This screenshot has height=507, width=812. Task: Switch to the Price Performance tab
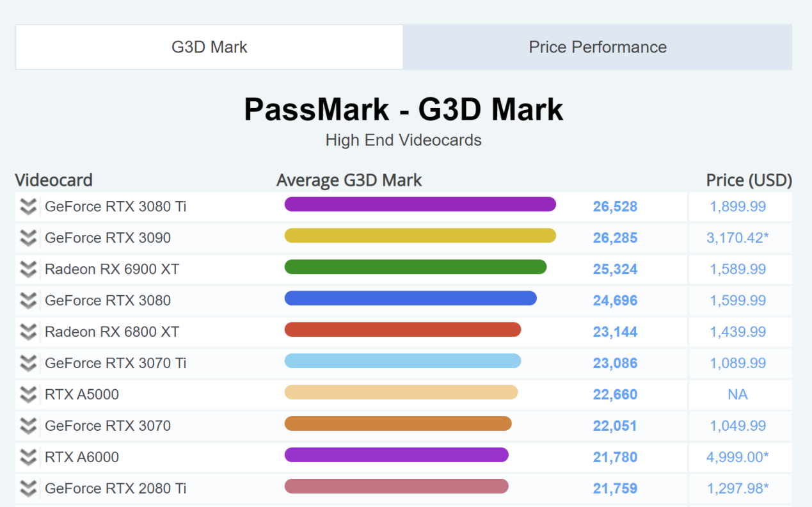tap(597, 47)
